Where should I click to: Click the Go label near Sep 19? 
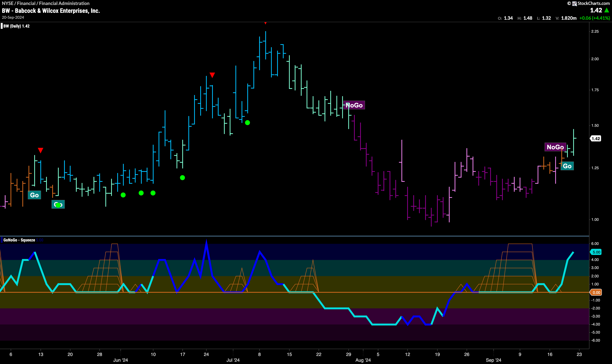567,166
